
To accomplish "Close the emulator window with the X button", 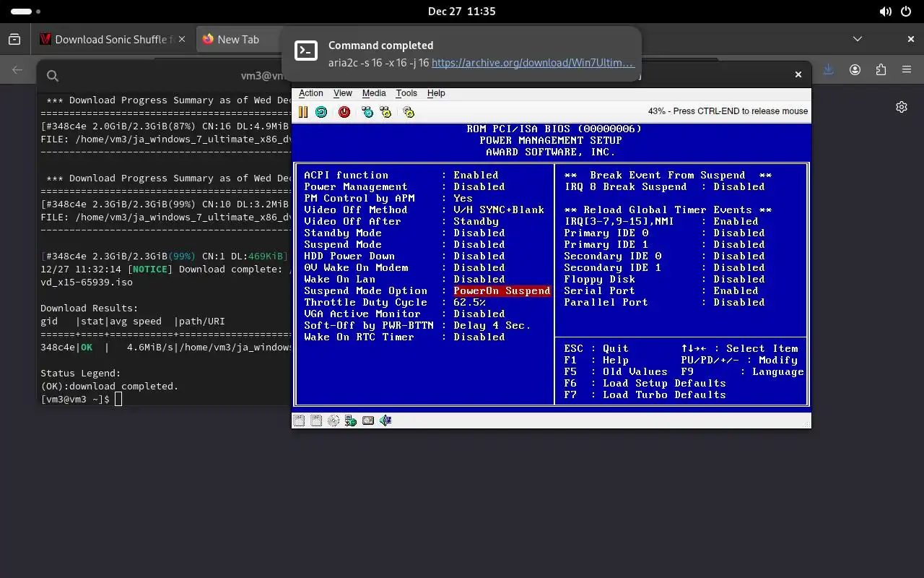I will [x=798, y=74].
